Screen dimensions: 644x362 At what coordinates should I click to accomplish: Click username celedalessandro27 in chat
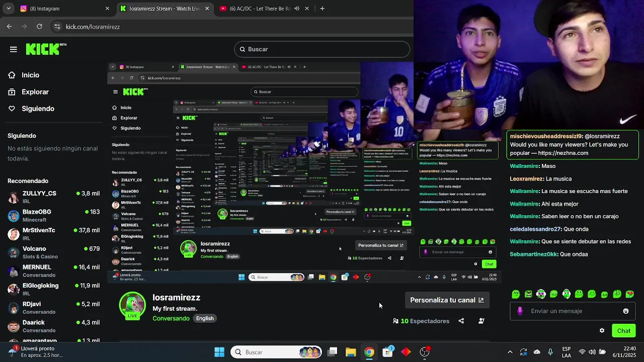535,229
